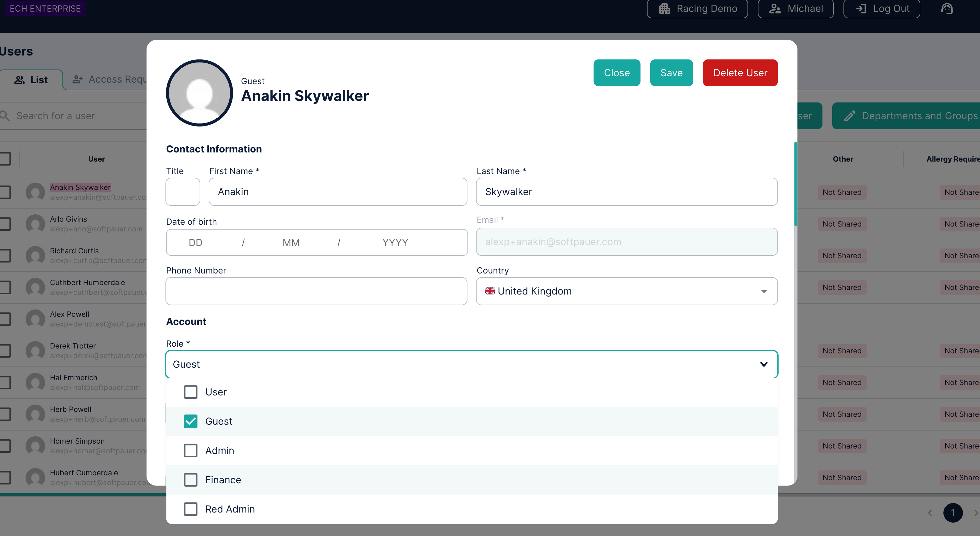Open the support headset icon
Image resolution: width=980 pixels, height=536 pixels.
click(946, 8)
